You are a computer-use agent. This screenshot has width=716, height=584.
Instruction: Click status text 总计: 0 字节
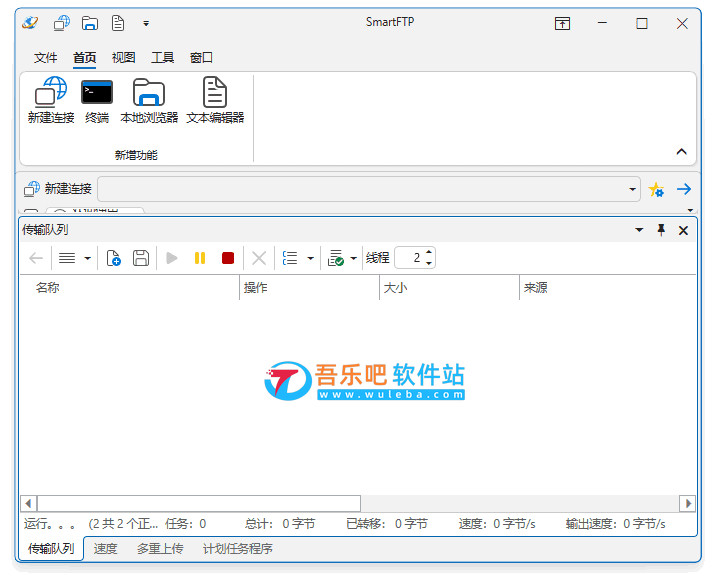pyautogui.click(x=280, y=524)
